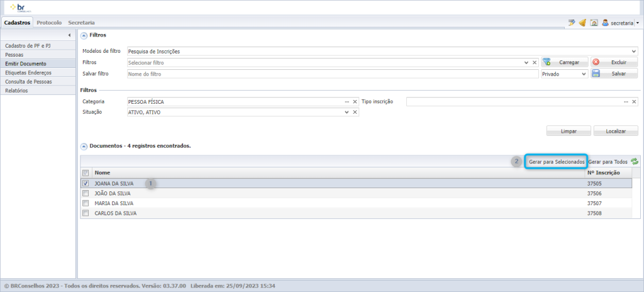This screenshot has width=644, height=292.
Task: Open Cadastro de PF e PJ menu item
Action: (38, 46)
